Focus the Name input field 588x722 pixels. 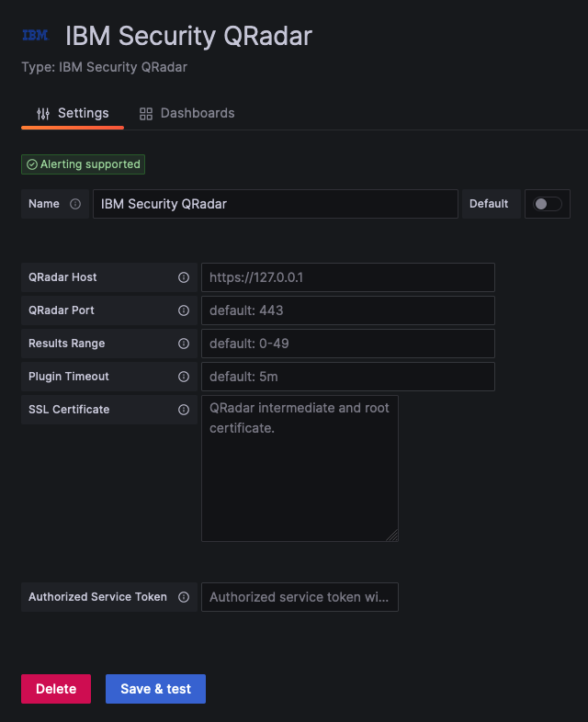[x=276, y=204]
